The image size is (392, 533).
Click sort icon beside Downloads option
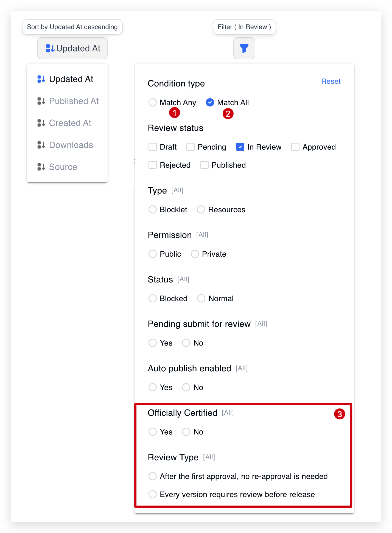click(41, 145)
